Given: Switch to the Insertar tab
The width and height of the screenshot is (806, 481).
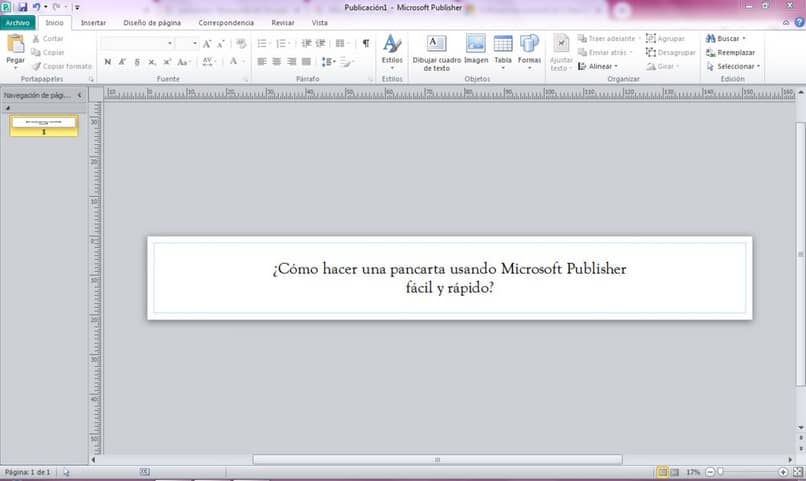Looking at the screenshot, I should pyautogui.click(x=94, y=23).
